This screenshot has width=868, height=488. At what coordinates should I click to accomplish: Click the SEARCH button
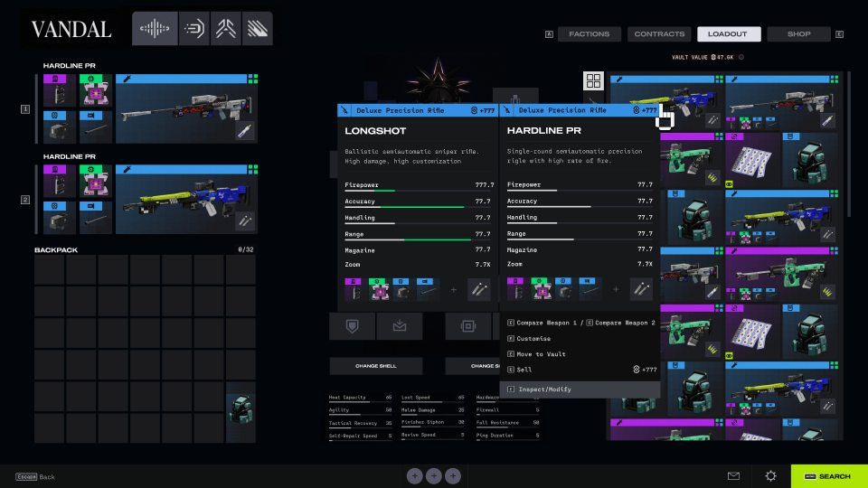[x=829, y=476]
